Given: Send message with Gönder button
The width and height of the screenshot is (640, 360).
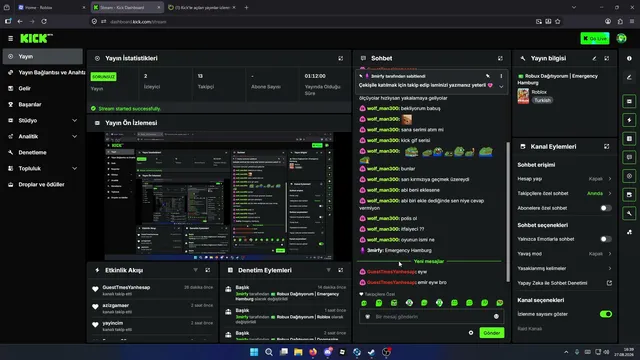Looking at the screenshot, I should point(491,333).
